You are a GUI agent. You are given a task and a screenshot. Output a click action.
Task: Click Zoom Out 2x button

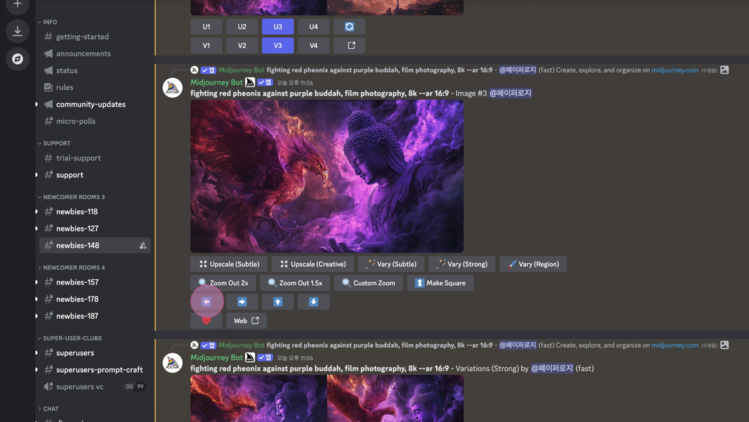223,283
